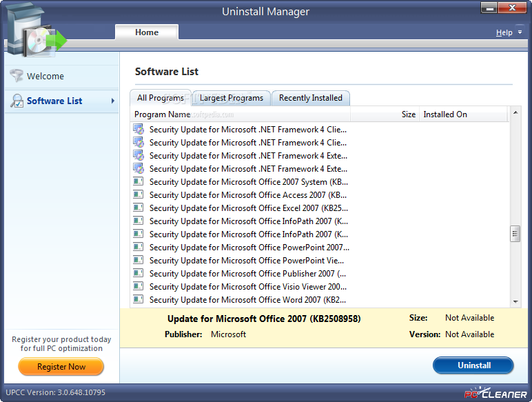The height and width of the screenshot is (402, 532).
Task: Click the scrollbar down arrow
Action: 515,301
